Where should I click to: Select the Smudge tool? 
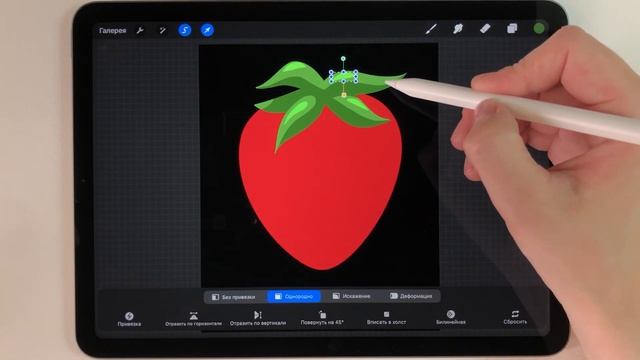[x=458, y=29]
